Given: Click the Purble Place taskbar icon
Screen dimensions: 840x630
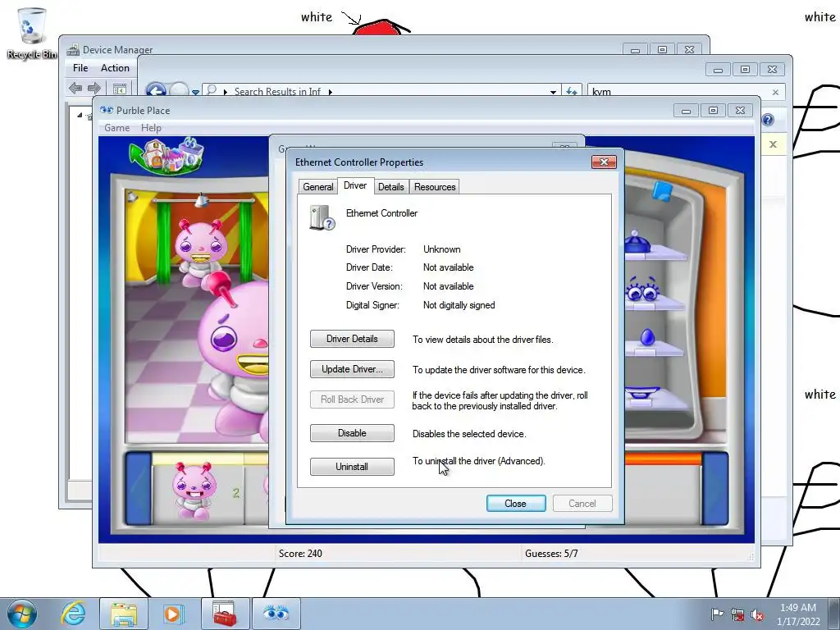Looking at the screenshot, I should click(x=276, y=614).
